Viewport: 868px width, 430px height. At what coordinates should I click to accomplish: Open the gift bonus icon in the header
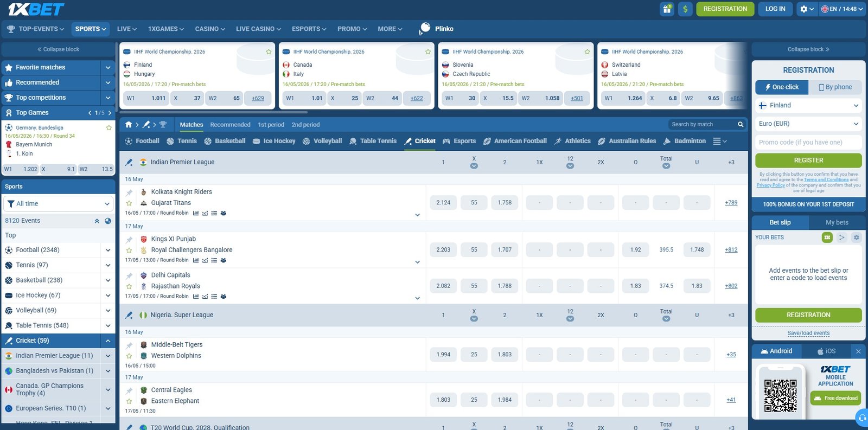pos(667,9)
